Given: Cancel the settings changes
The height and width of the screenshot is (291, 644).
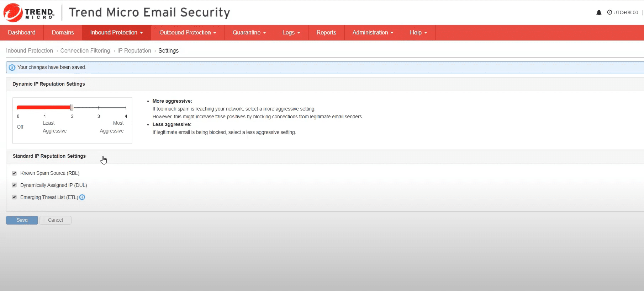Looking at the screenshot, I should [56, 220].
